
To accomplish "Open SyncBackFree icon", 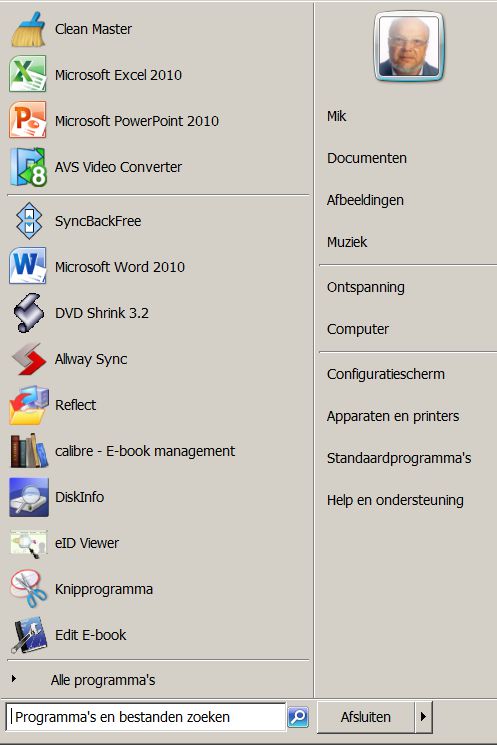I will 29,221.
